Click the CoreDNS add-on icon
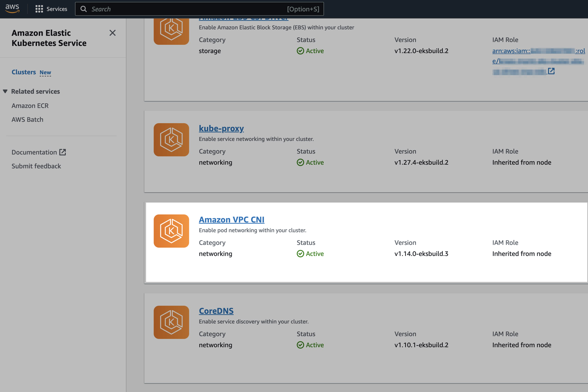Screen dimensions: 588x392 (x=171, y=322)
